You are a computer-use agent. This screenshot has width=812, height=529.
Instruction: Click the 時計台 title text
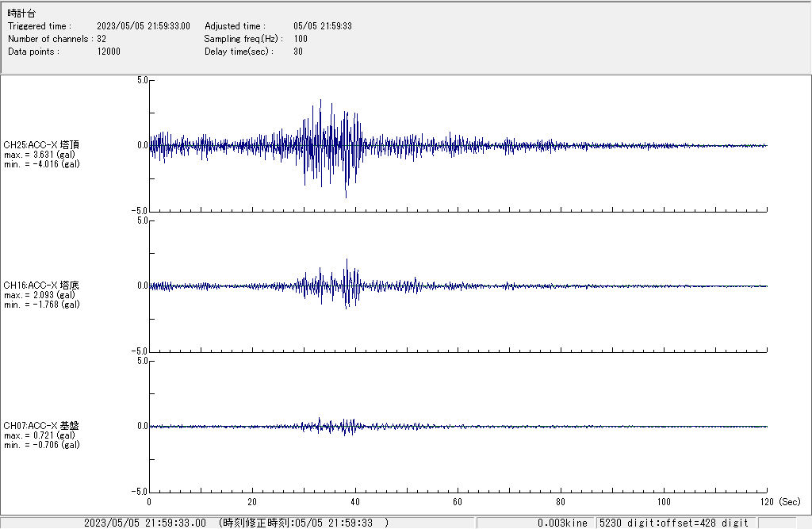point(21,14)
